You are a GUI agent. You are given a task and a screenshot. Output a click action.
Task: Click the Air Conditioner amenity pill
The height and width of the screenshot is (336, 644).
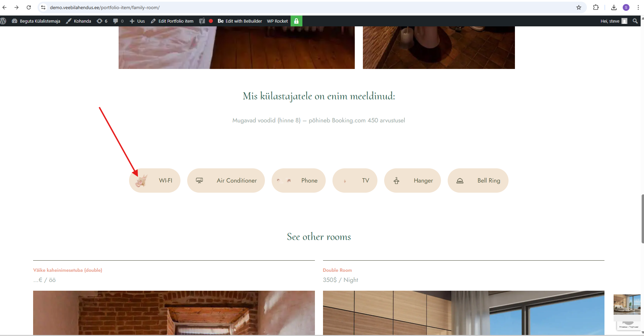226,181
